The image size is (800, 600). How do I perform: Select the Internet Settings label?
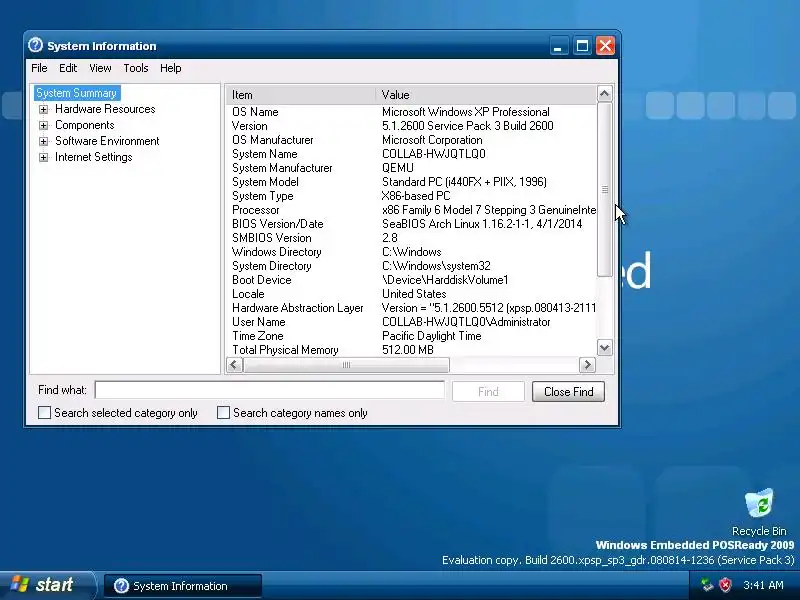(x=93, y=158)
